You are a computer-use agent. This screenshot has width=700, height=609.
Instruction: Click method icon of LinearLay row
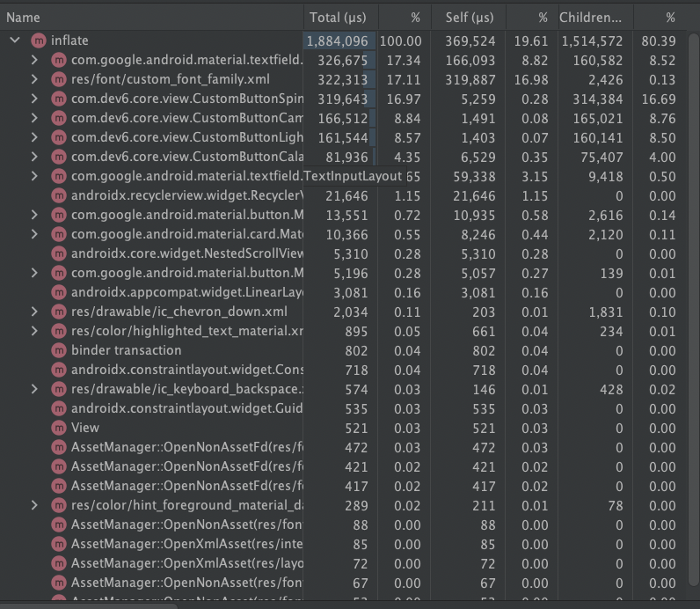59,292
